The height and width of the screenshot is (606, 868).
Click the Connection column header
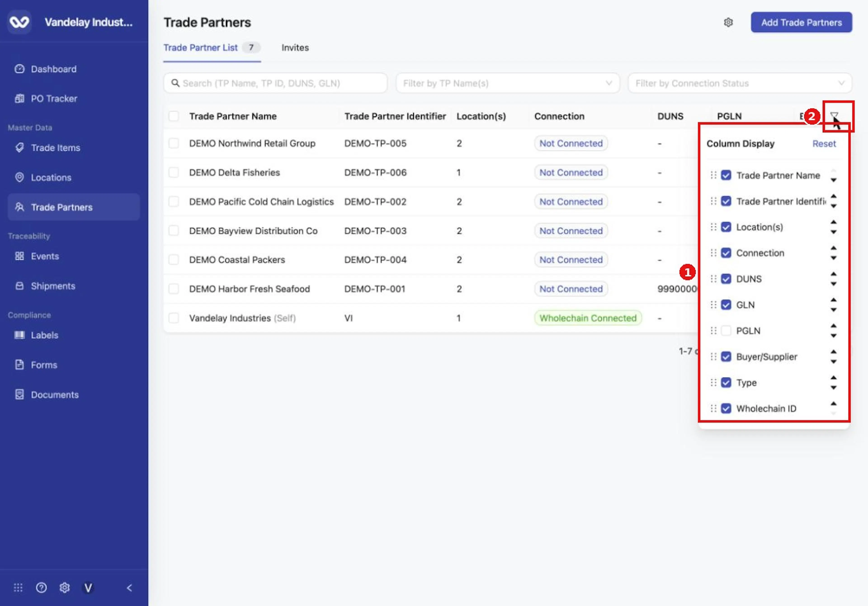click(559, 116)
